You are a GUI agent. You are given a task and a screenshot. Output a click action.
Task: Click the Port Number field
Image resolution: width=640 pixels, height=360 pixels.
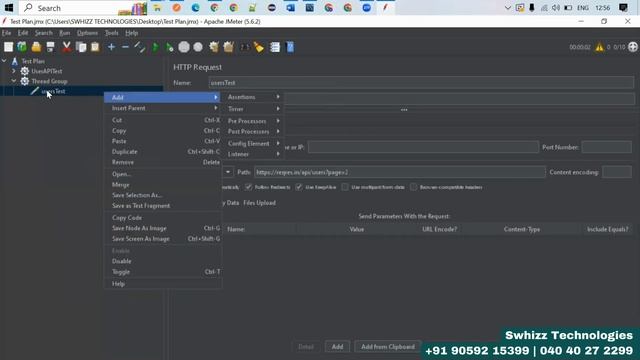(x=607, y=147)
